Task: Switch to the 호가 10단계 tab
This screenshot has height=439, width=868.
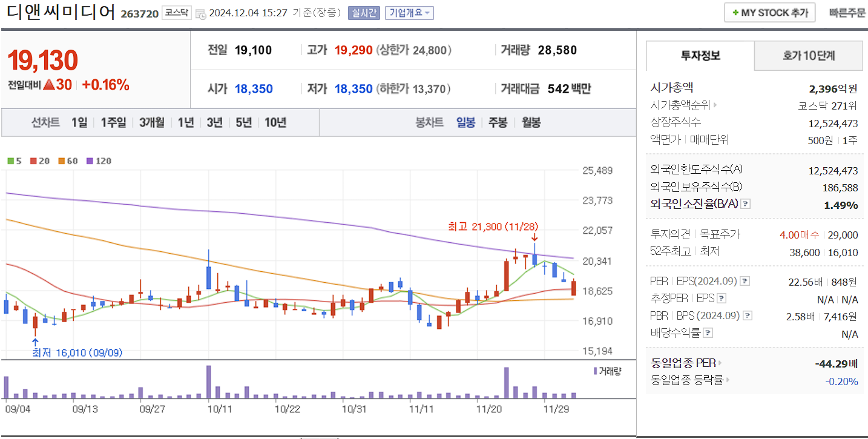Action: coord(808,55)
